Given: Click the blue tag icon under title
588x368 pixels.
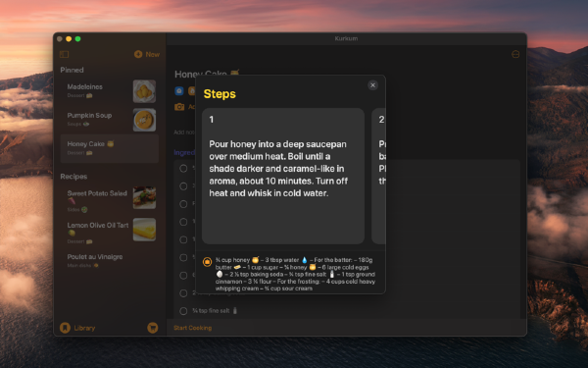Looking at the screenshot, I should (x=179, y=90).
